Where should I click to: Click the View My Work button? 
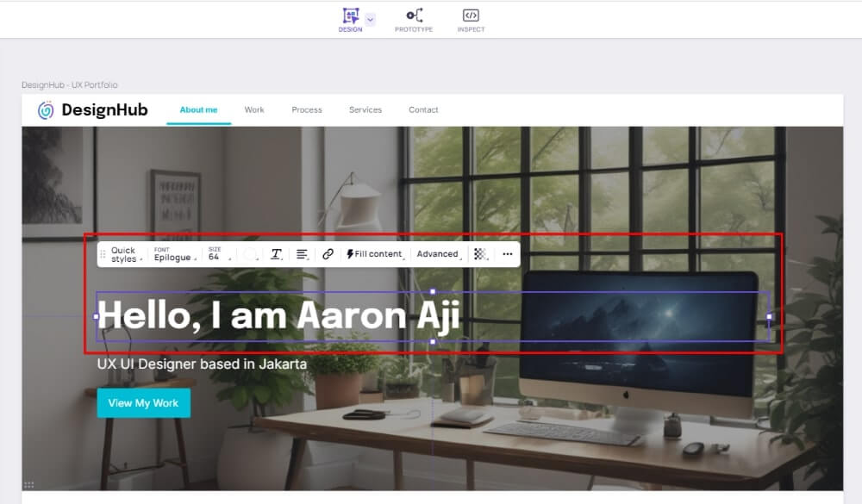(x=143, y=403)
